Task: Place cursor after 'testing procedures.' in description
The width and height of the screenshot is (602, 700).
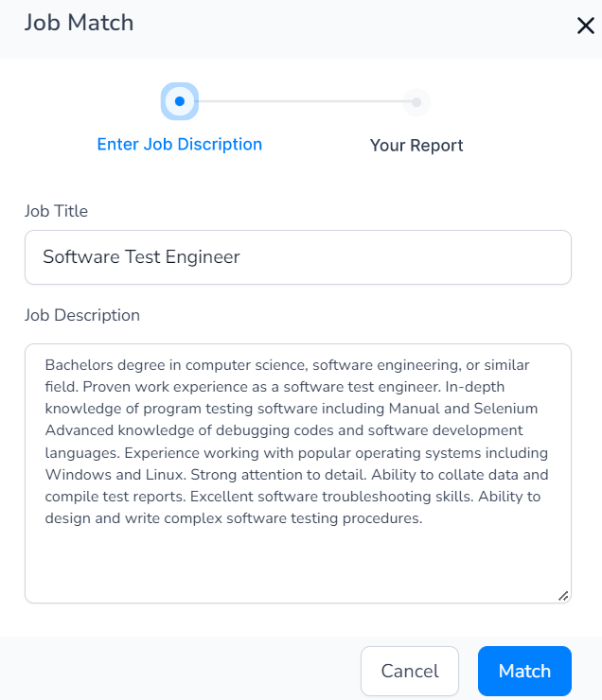Action: click(423, 518)
